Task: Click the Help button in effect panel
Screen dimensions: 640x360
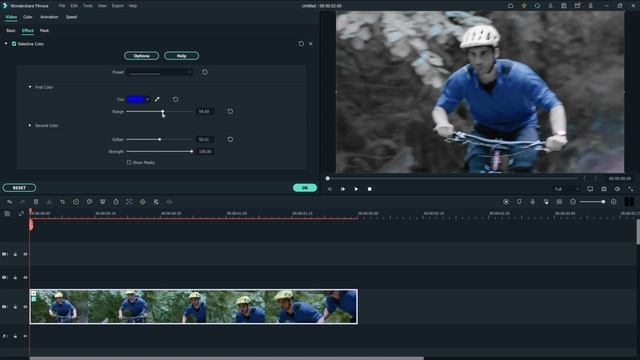Action: pos(182,56)
